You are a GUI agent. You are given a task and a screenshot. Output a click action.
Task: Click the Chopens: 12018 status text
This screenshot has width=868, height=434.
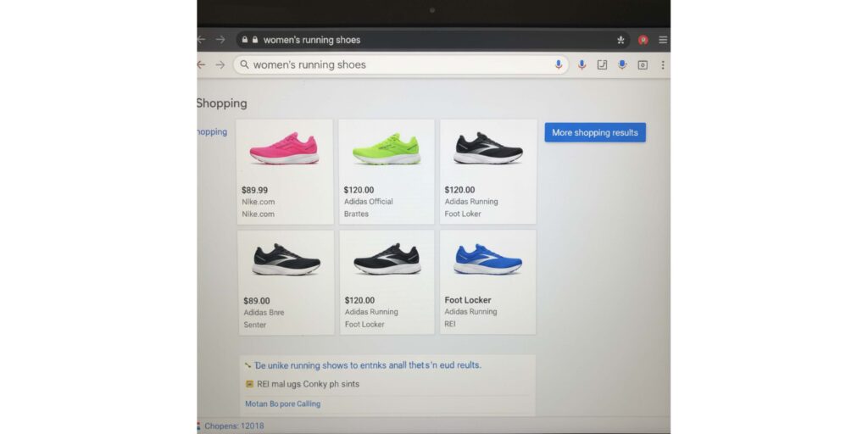[234, 426]
